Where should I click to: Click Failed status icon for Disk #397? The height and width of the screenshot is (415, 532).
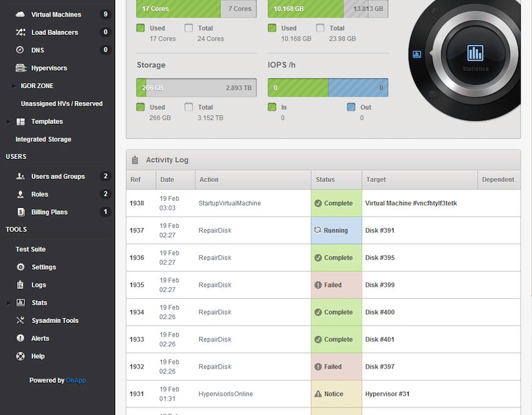(x=318, y=366)
